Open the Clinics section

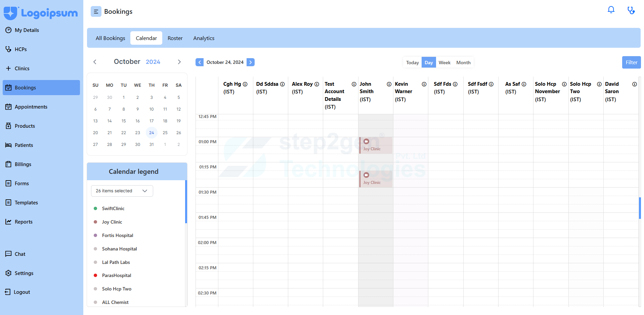pos(41,69)
